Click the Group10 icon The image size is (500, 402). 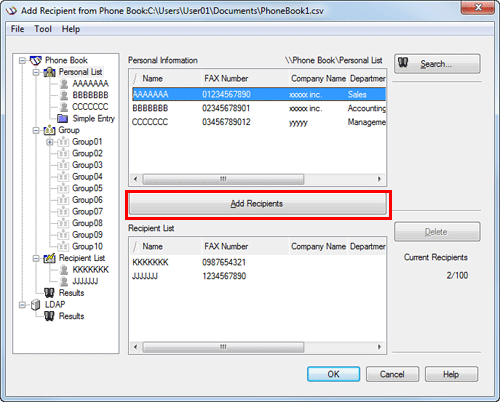63,246
